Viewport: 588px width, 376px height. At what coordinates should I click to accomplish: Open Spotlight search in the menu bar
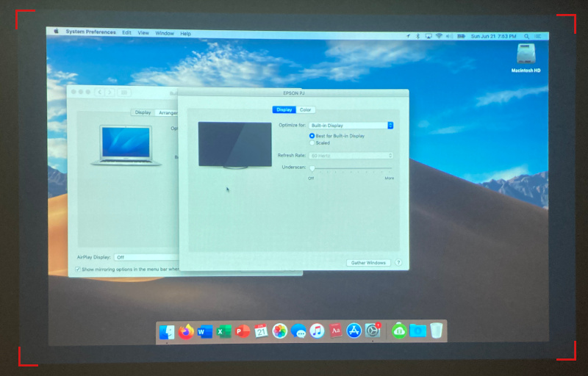pyautogui.click(x=526, y=36)
